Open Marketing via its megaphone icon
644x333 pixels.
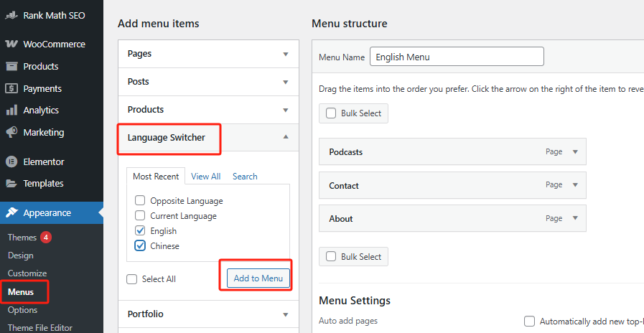click(11, 133)
